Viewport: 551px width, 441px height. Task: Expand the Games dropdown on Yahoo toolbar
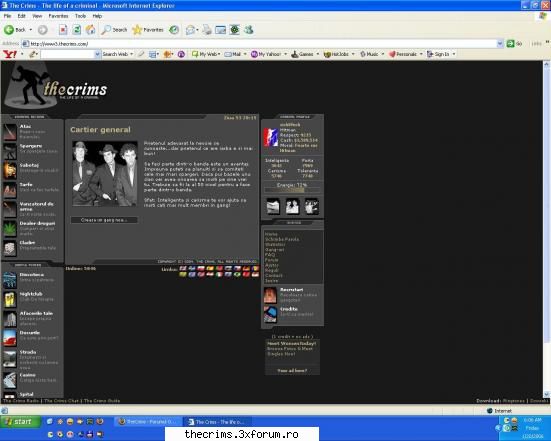[318, 54]
